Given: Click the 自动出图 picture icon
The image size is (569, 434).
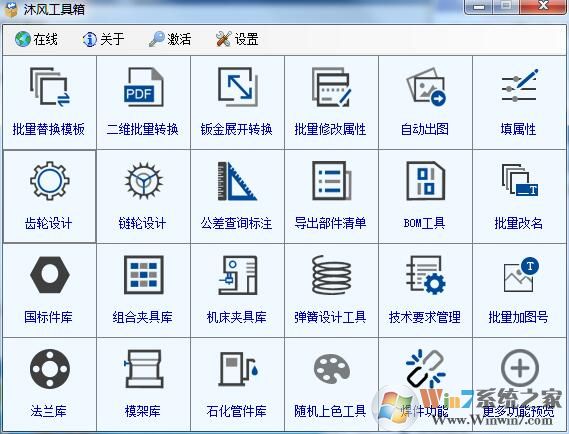Looking at the screenshot, I should (x=426, y=87).
